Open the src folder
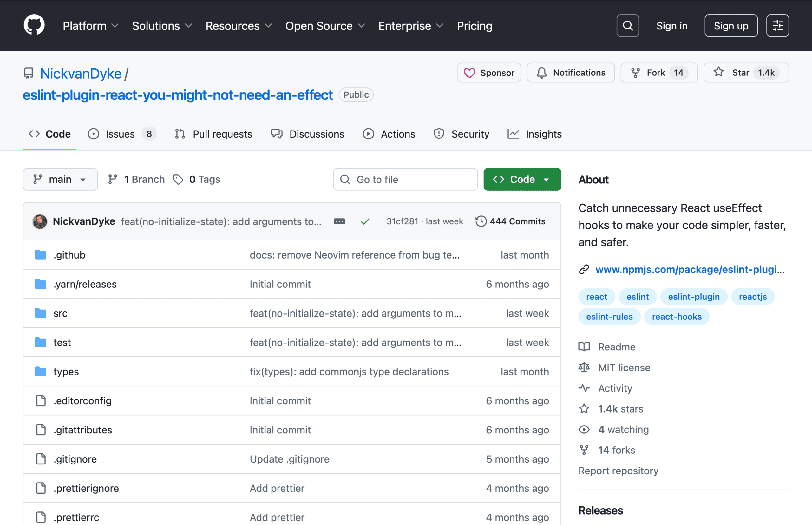This screenshot has width=812, height=525. click(x=60, y=313)
